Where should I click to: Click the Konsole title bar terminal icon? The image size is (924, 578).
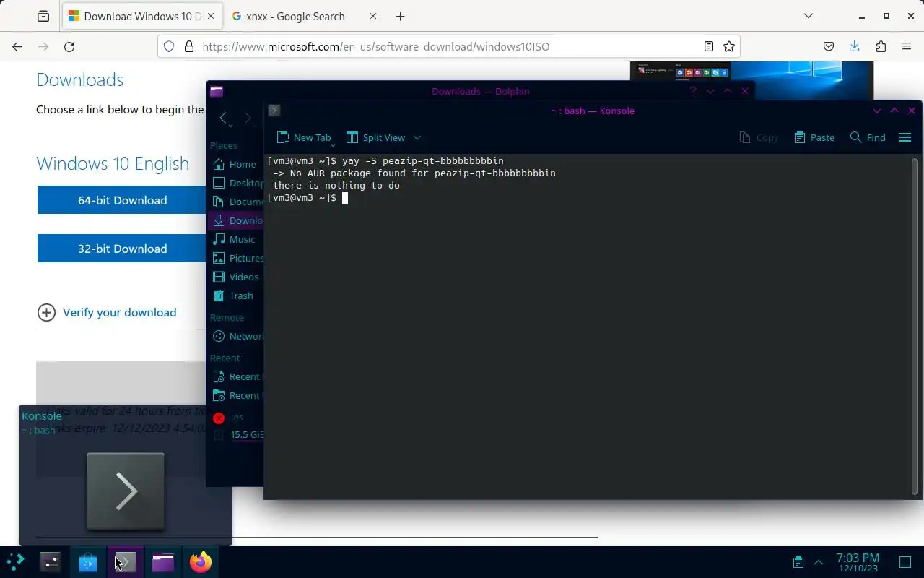274,111
